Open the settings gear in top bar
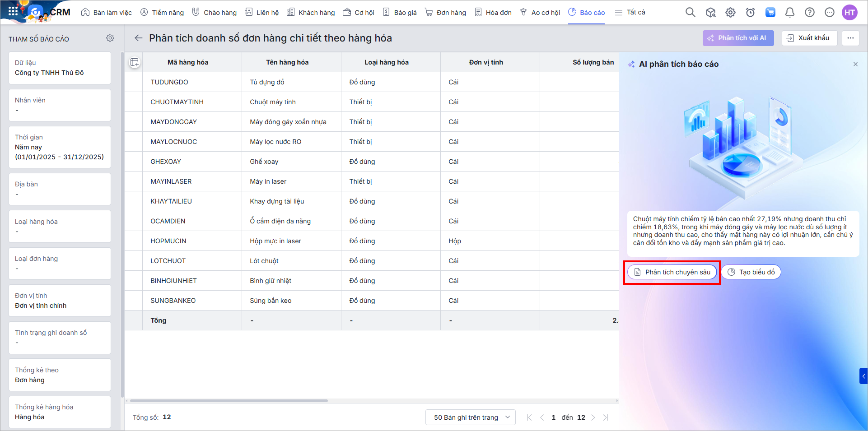 pyautogui.click(x=730, y=13)
